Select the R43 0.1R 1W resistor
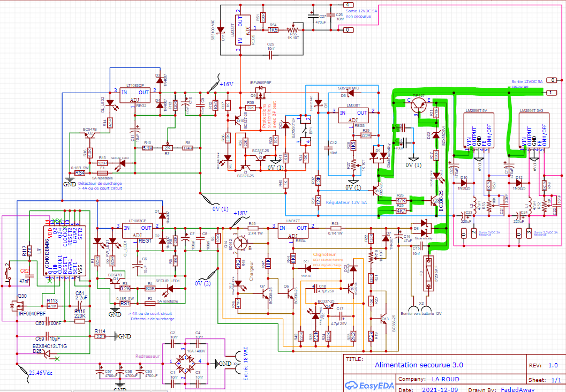 coord(335,228)
